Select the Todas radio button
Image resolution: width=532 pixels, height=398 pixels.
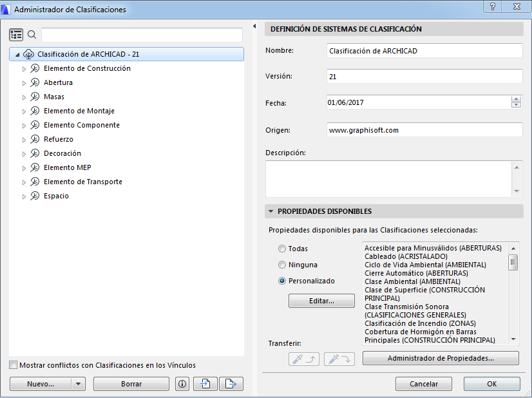(282, 248)
